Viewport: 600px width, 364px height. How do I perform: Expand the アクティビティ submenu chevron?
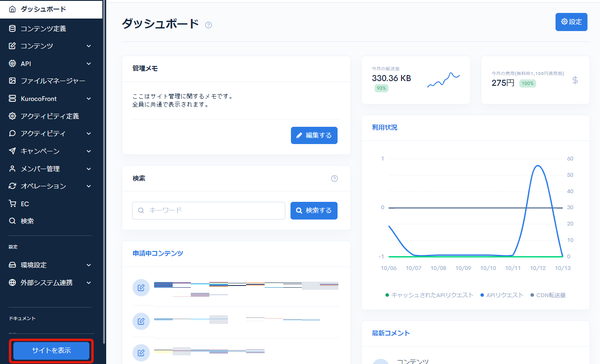pos(89,133)
